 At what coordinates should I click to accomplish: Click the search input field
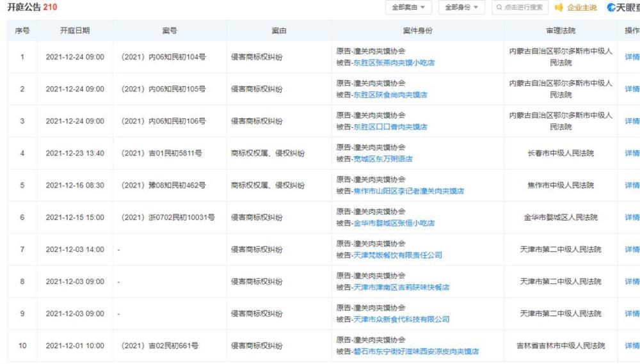click(520, 7)
